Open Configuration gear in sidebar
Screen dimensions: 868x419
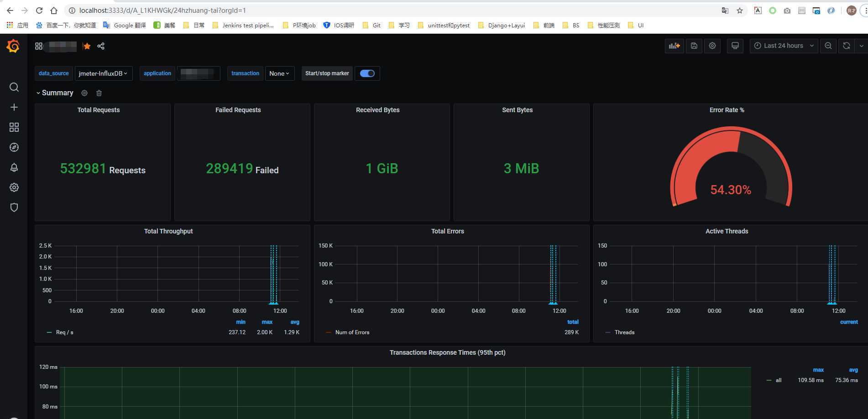(x=14, y=187)
